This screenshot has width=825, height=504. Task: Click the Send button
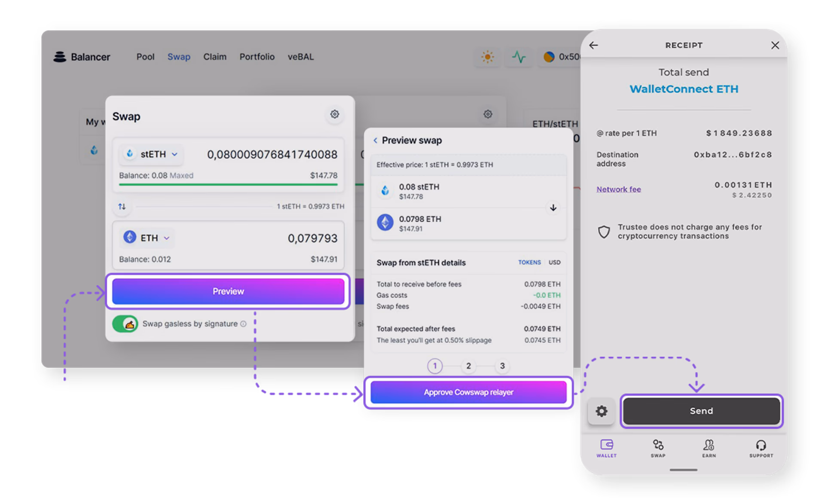coord(701,411)
